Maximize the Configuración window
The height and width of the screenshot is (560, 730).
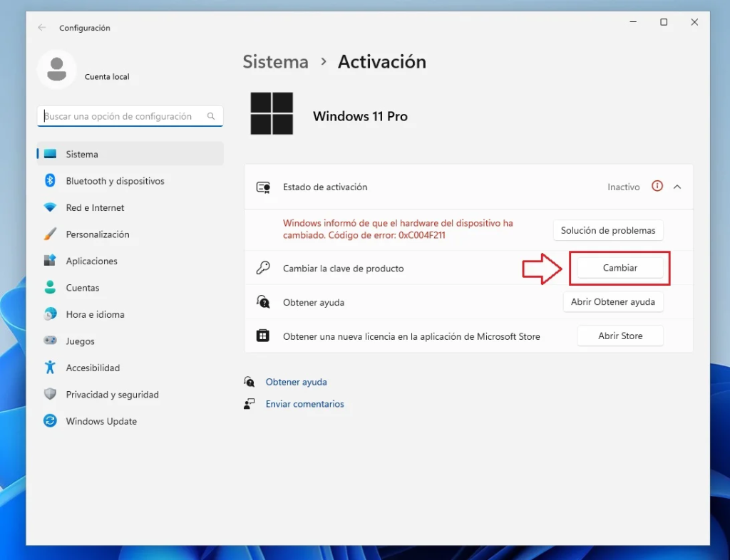(664, 22)
